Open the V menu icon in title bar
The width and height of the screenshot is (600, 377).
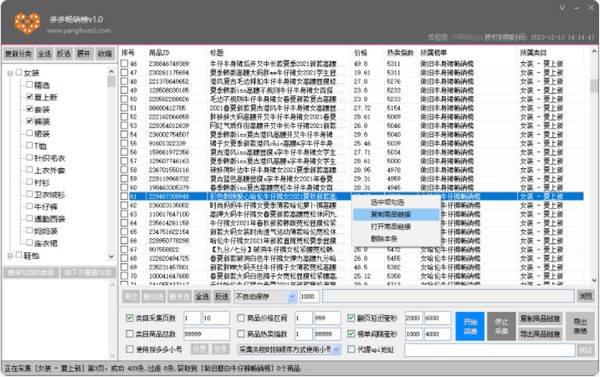pyautogui.click(x=562, y=8)
